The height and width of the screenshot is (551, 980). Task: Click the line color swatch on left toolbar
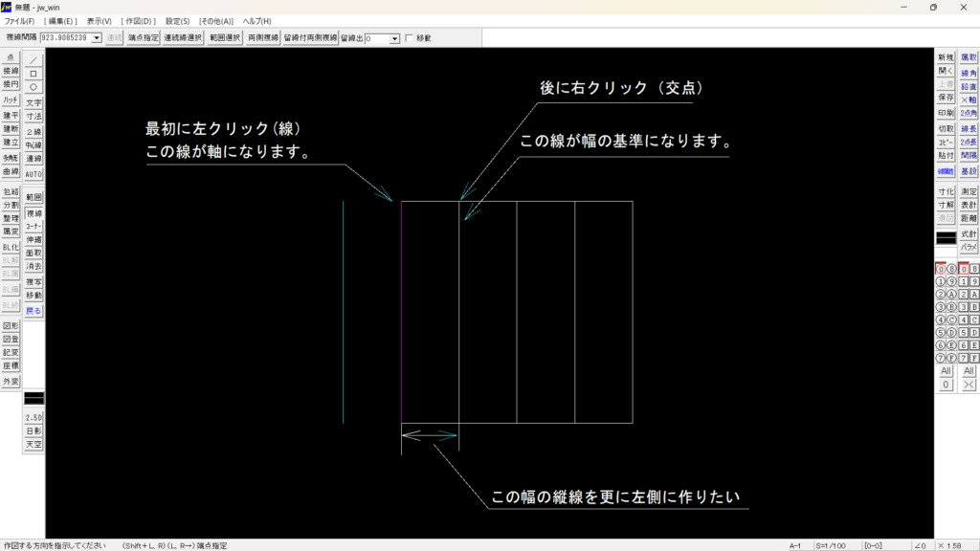click(33, 397)
